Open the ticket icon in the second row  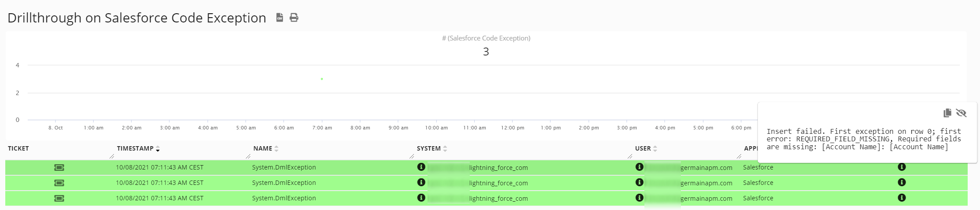59,183
